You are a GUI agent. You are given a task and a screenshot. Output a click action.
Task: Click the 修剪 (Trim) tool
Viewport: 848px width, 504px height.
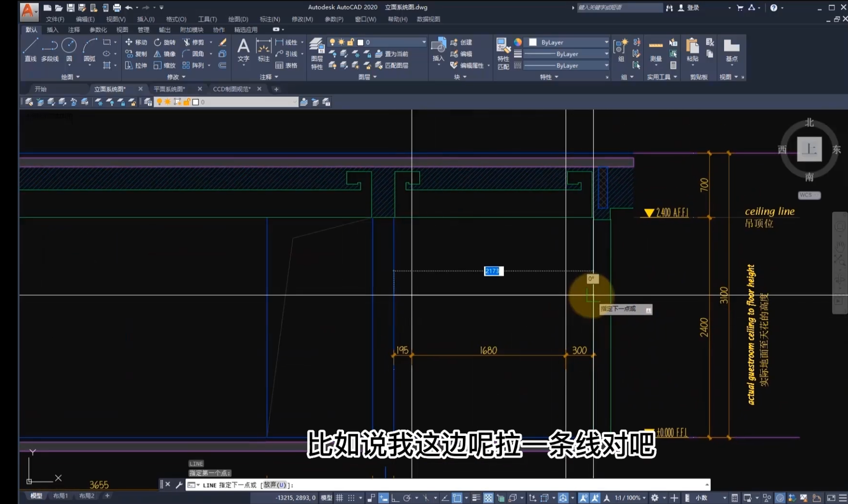tap(194, 42)
